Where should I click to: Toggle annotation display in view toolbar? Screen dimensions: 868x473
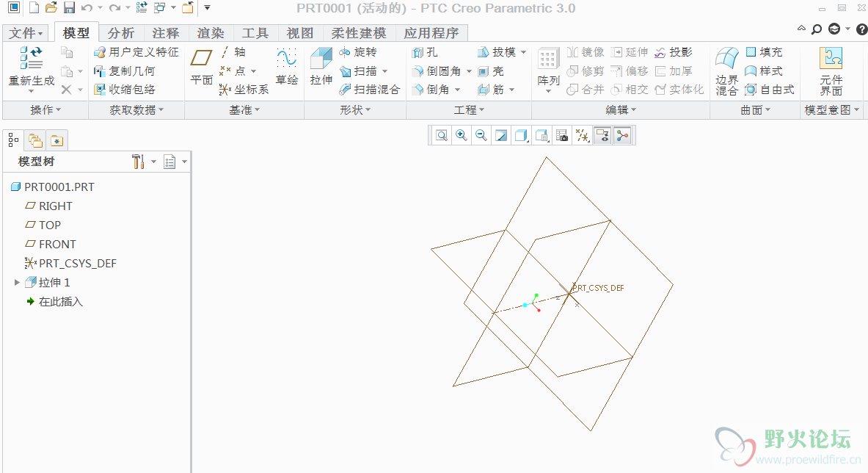602,135
